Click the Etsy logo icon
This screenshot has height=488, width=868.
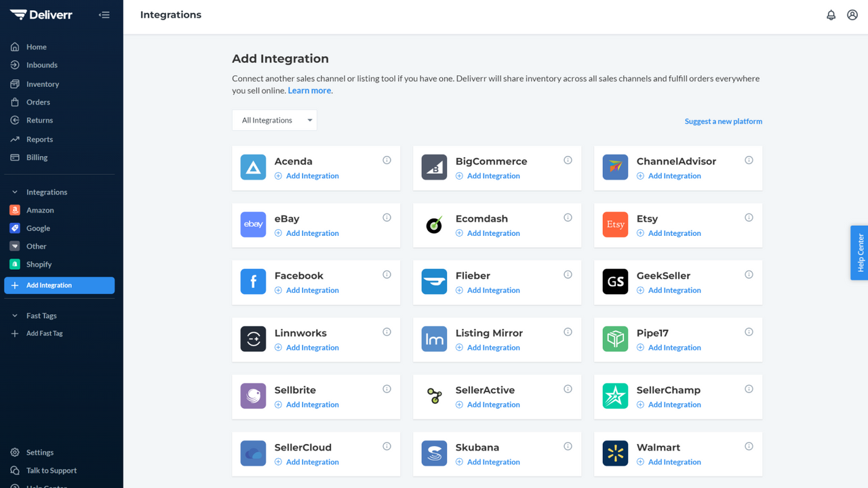click(615, 225)
